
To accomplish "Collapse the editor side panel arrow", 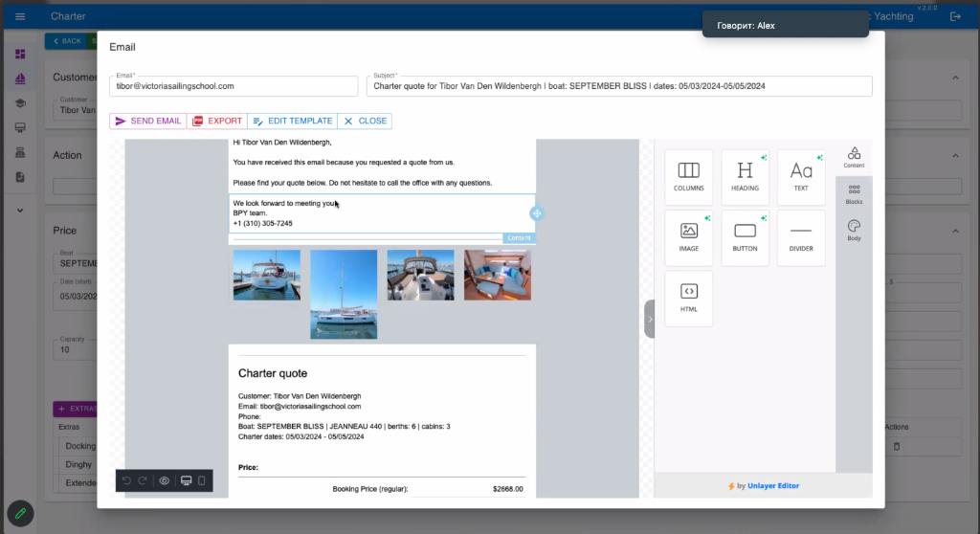I will pos(649,319).
